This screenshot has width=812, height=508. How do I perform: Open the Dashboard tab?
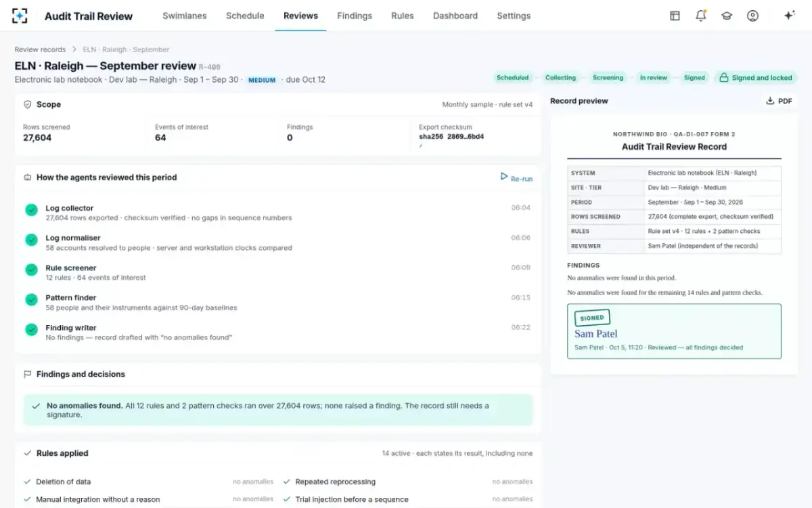[455, 16]
